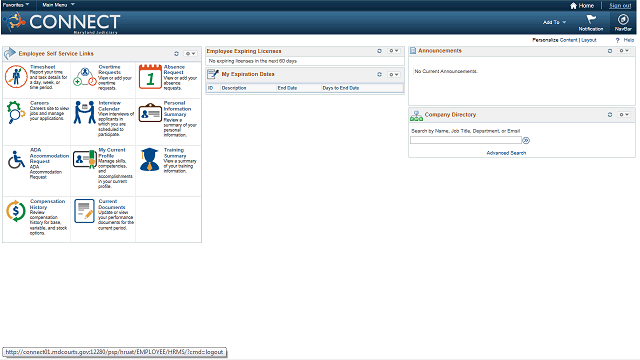Open the Careers gear-and-magnifier icon
Image resolution: width=640 pixels, height=360 pixels.
pos(16,112)
